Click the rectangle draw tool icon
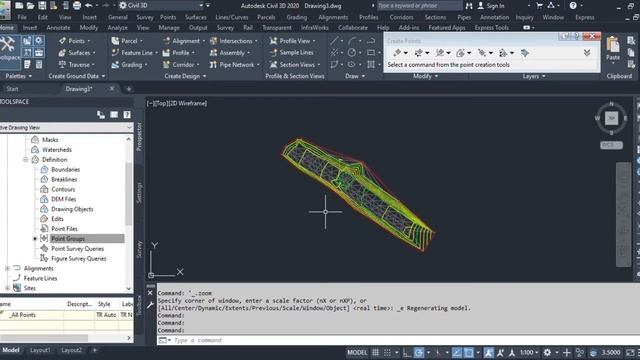The image size is (640, 360). (371, 52)
